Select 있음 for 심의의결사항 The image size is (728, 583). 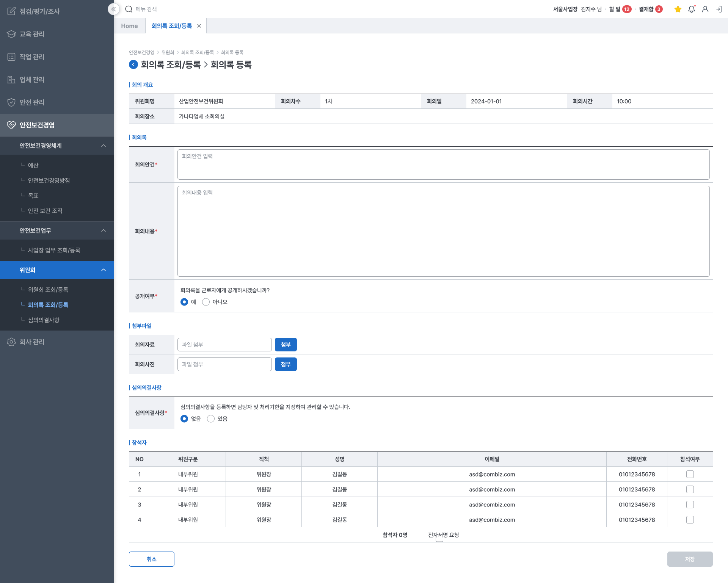[211, 419]
